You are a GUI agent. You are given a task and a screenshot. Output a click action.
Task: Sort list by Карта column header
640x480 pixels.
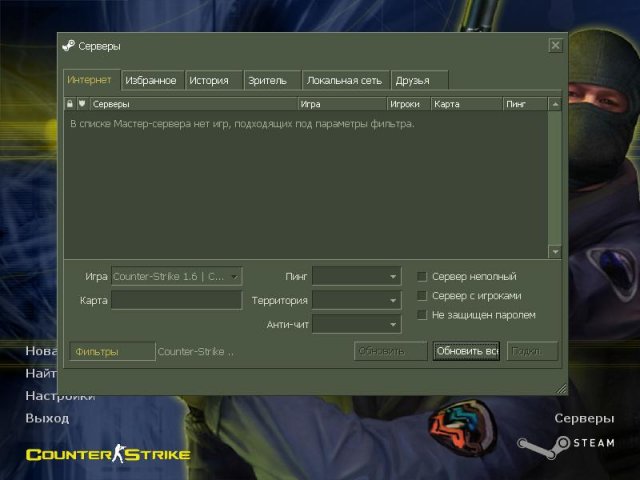[x=467, y=104]
